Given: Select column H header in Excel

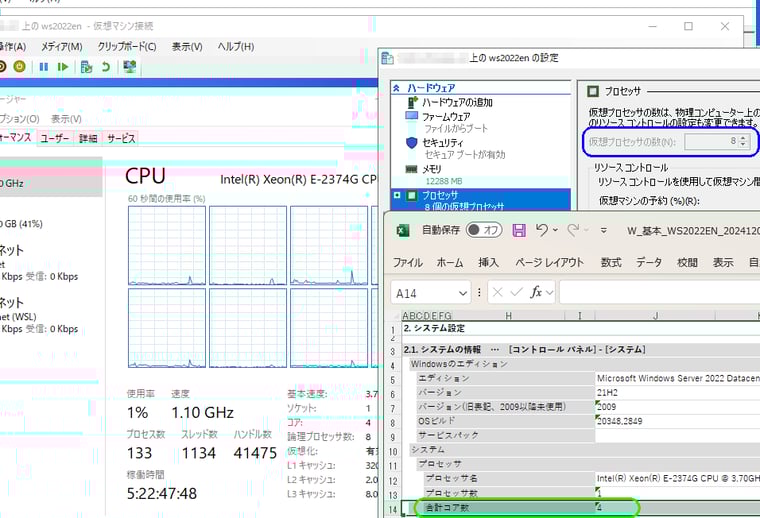Looking at the screenshot, I should pyautogui.click(x=508, y=316).
